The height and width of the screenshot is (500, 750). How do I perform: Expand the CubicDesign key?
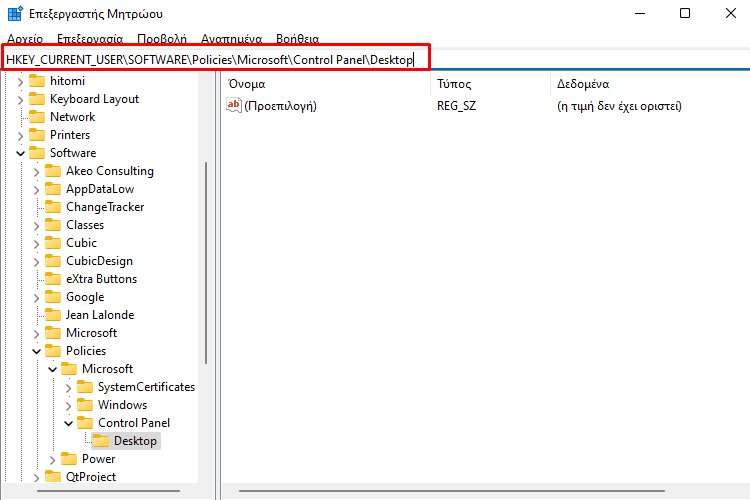pos(36,262)
